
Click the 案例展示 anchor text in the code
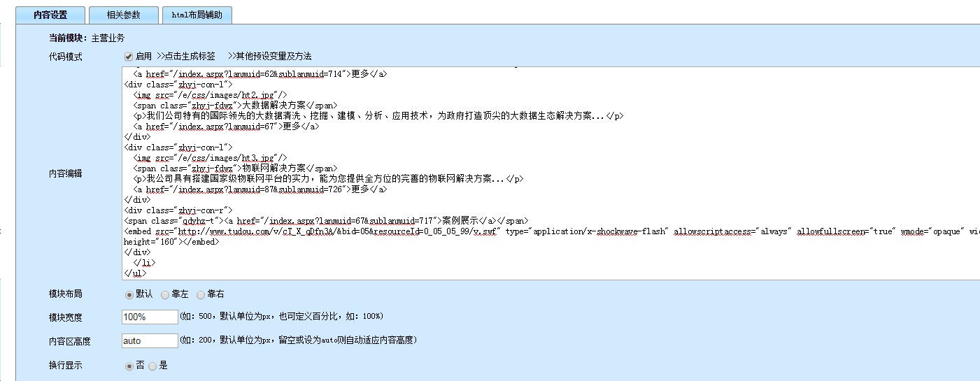point(460,221)
